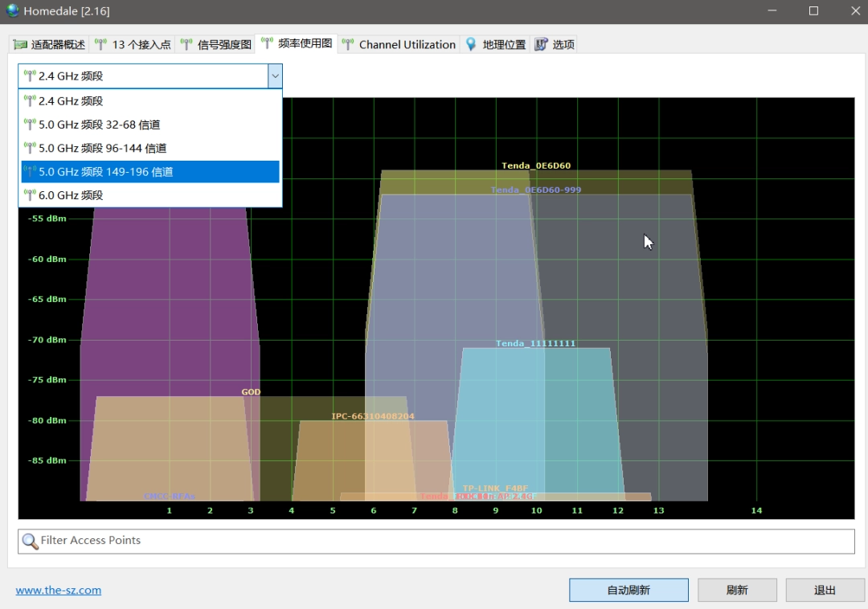Click the Tenda_0E6D60 network label
The image size is (868, 609).
click(536, 166)
